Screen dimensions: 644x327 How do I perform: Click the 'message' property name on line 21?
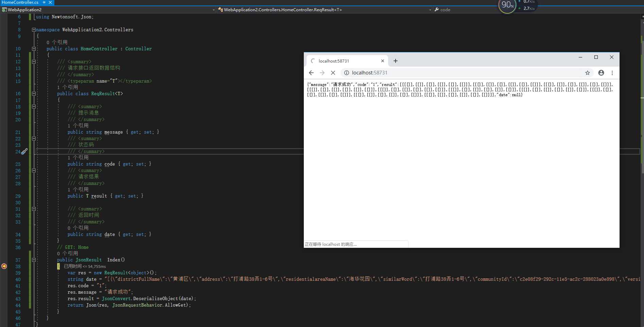click(x=114, y=132)
